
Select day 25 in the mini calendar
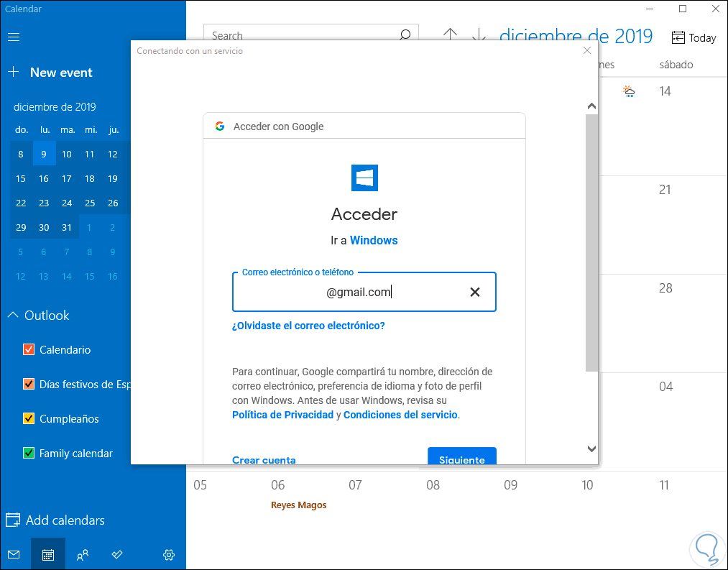[x=90, y=203]
